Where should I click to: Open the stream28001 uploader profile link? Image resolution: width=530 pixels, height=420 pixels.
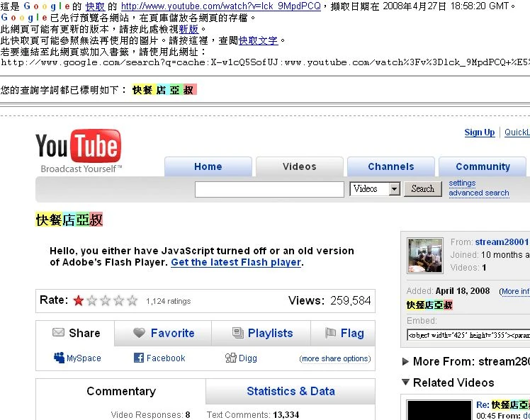tap(502, 242)
